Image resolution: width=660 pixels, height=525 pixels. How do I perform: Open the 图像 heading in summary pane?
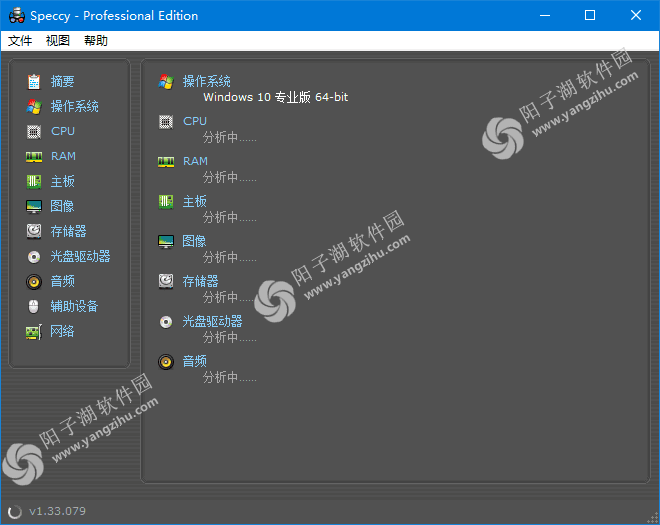194,241
